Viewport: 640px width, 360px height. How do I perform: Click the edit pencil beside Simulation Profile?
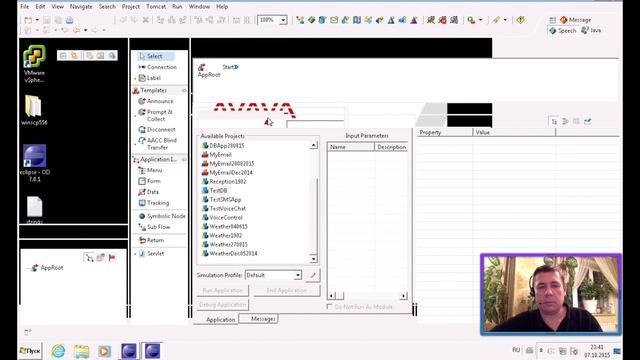click(313, 275)
